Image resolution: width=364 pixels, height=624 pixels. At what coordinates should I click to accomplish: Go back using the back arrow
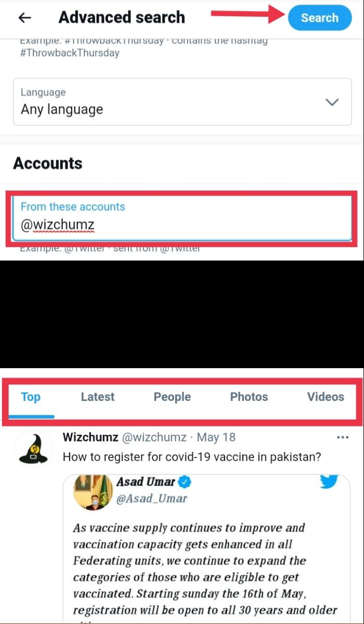click(x=24, y=17)
